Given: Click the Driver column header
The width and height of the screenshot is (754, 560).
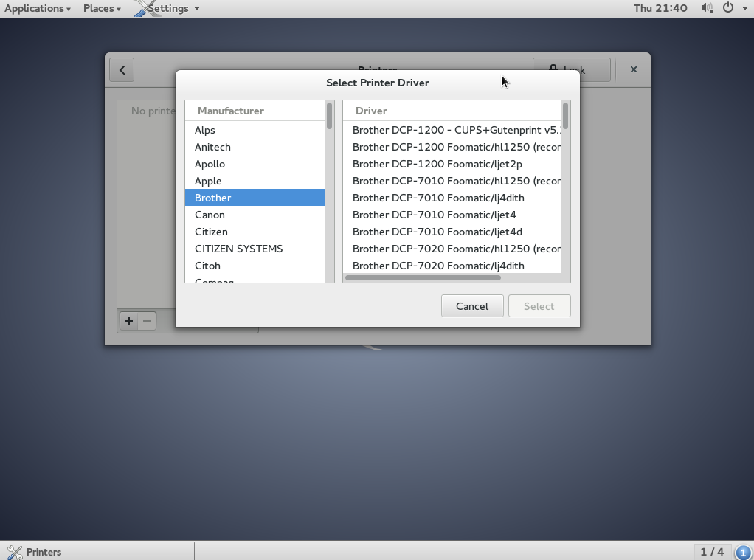Looking at the screenshot, I should coord(452,111).
